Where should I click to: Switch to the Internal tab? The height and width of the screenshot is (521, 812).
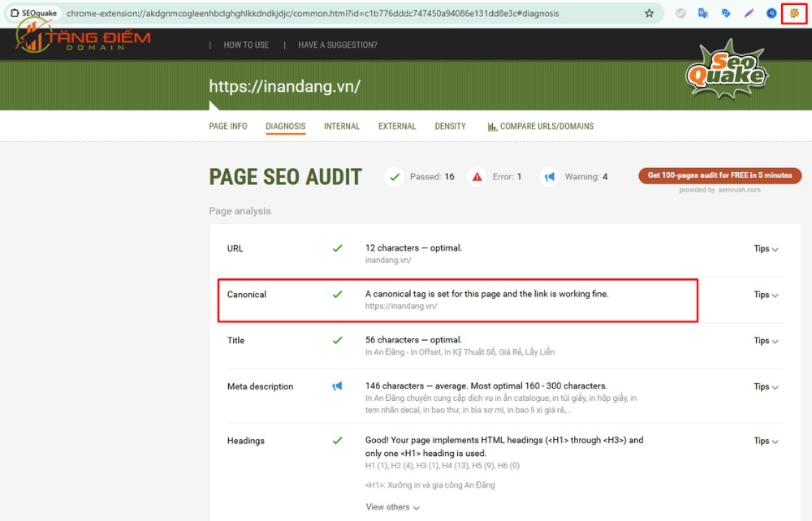[x=342, y=127]
